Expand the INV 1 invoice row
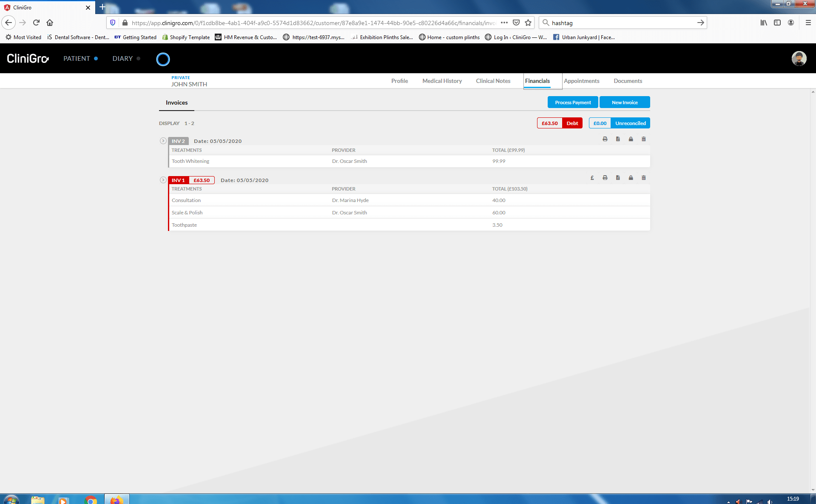The width and height of the screenshot is (816, 504). 163,180
